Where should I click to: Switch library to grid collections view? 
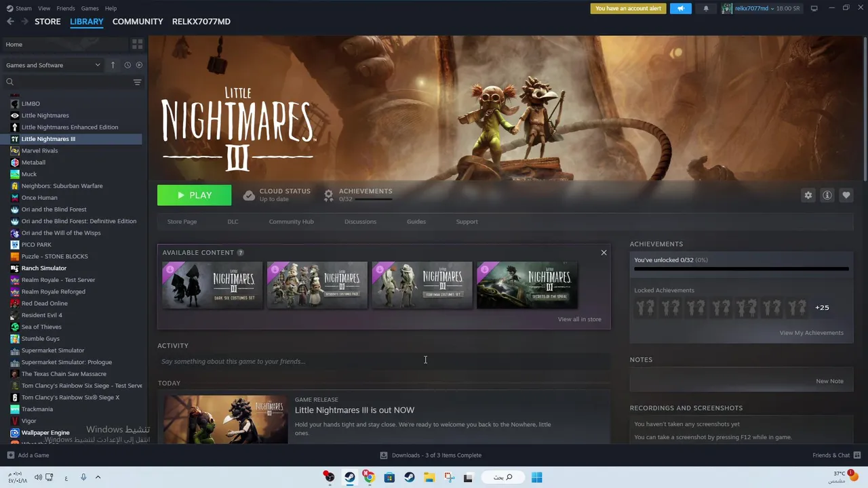(x=138, y=44)
